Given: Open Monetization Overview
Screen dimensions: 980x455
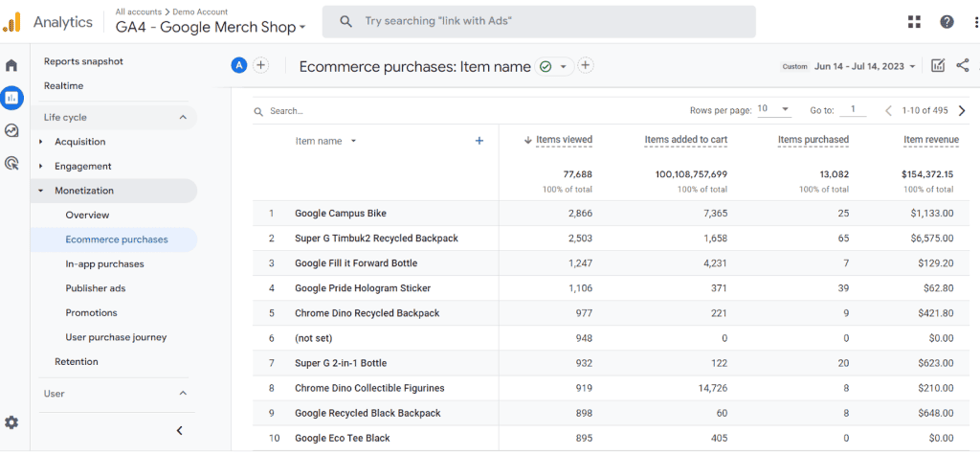Looking at the screenshot, I should tap(87, 216).
